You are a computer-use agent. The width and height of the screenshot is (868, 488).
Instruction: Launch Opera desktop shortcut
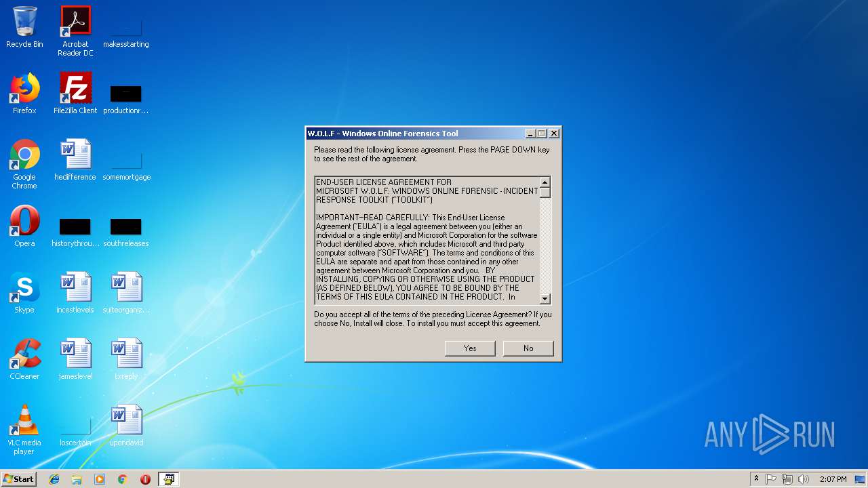(x=24, y=226)
